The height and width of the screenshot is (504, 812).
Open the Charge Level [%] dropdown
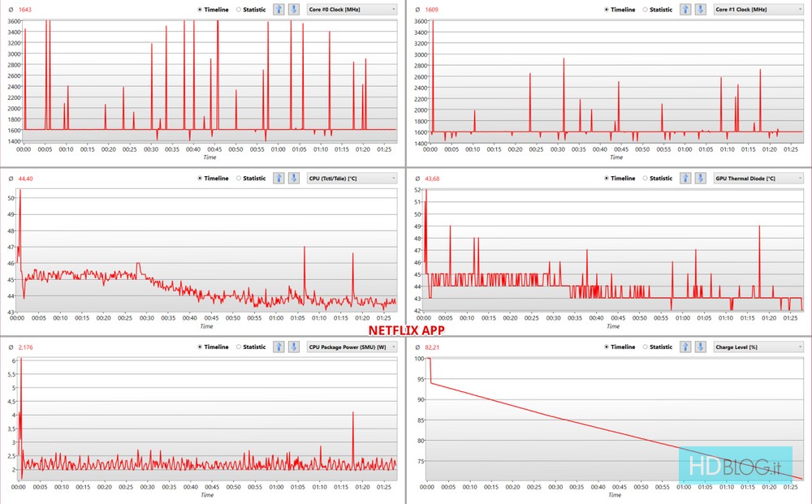point(758,347)
